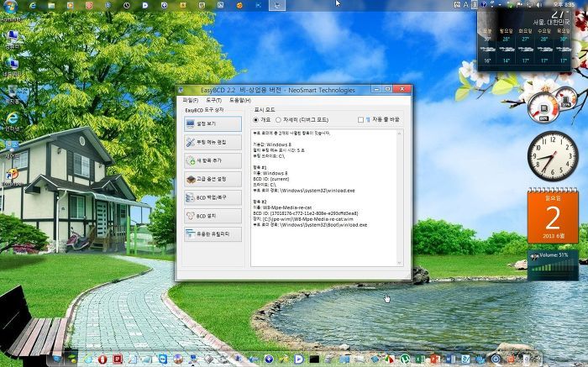Open TeamViewer from the bottom dock

(163, 359)
